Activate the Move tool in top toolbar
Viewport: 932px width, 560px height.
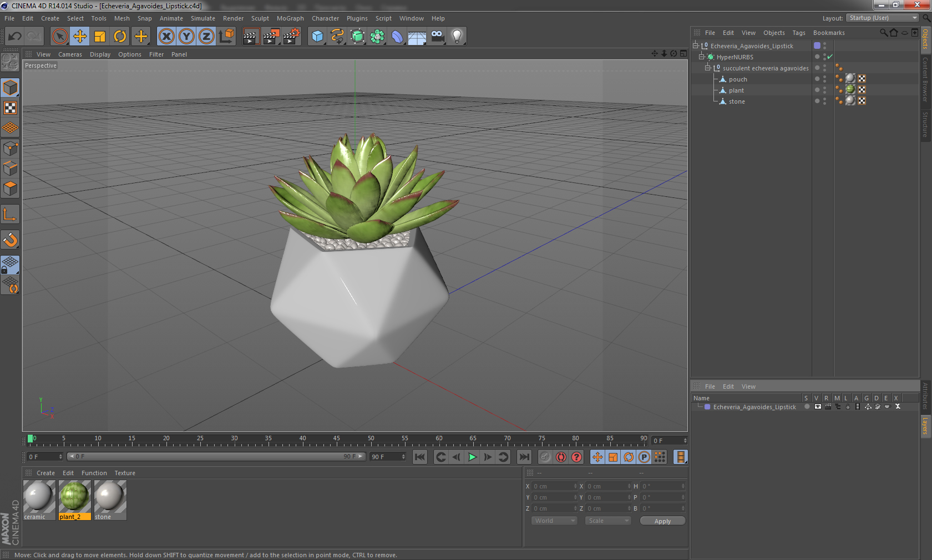80,37
